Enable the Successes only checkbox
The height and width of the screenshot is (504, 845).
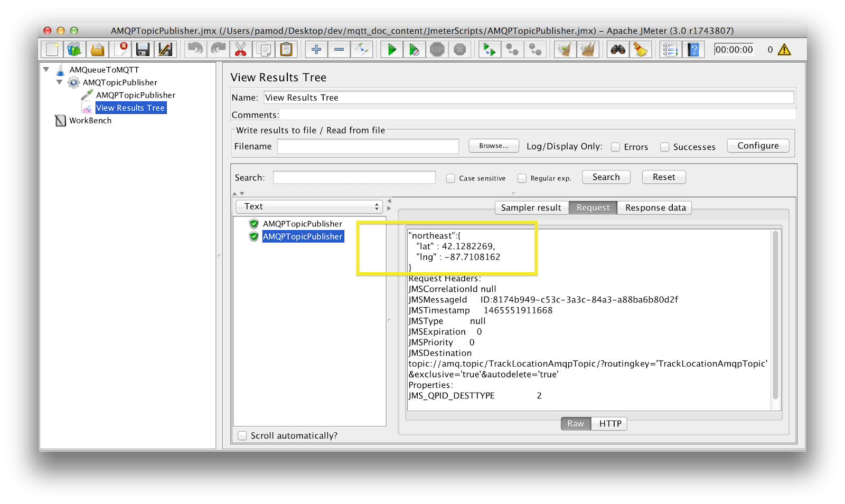tap(664, 147)
